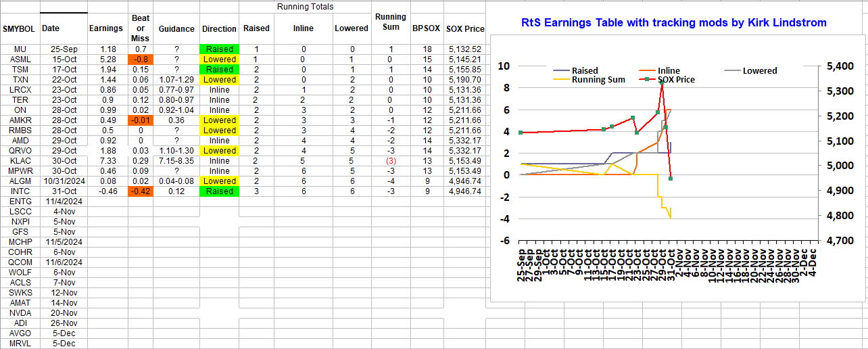Click green Raised Direction cell in MU row

219,49
